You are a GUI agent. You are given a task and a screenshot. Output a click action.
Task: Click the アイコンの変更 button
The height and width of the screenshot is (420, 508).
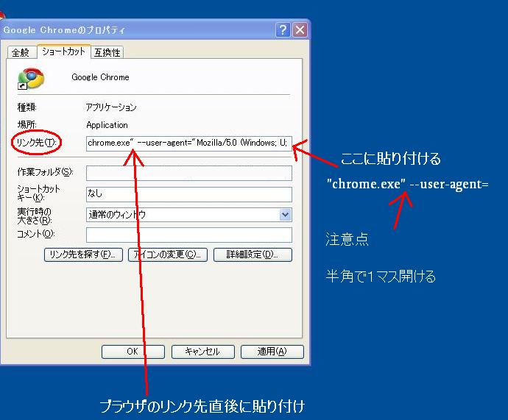(x=168, y=255)
